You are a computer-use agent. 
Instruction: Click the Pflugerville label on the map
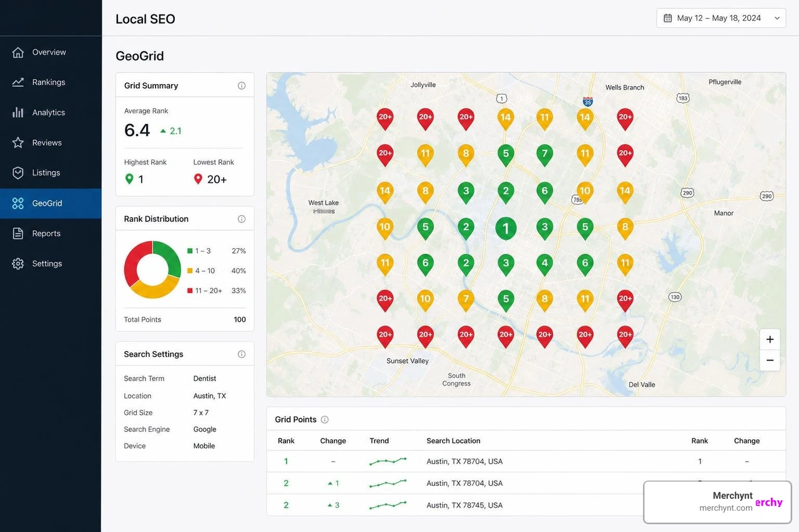tap(725, 82)
